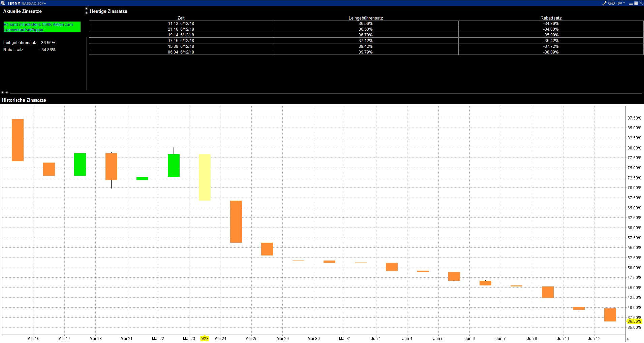The image size is (644, 343).
Task: Click the highlighted 5/23 date marker
Action: pos(205,339)
